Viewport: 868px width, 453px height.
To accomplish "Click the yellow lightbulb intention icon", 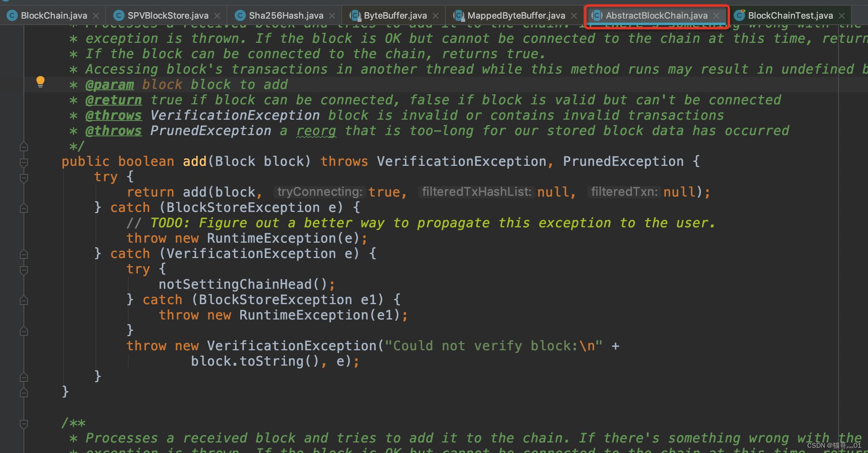I will pyautogui.click(x=40, y=82).
